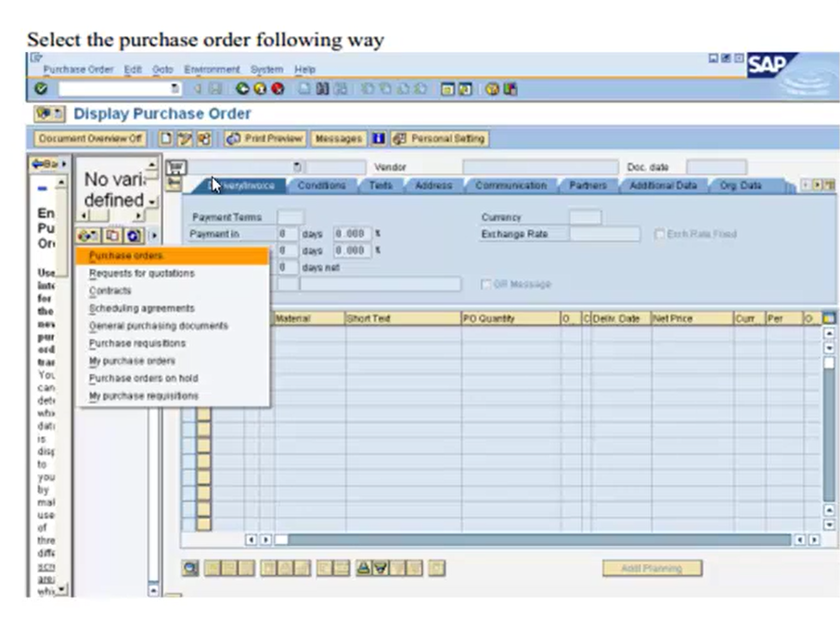840x621 pixels.
Task: Toggle the GR Message checkbox
Action: [485, 284]
